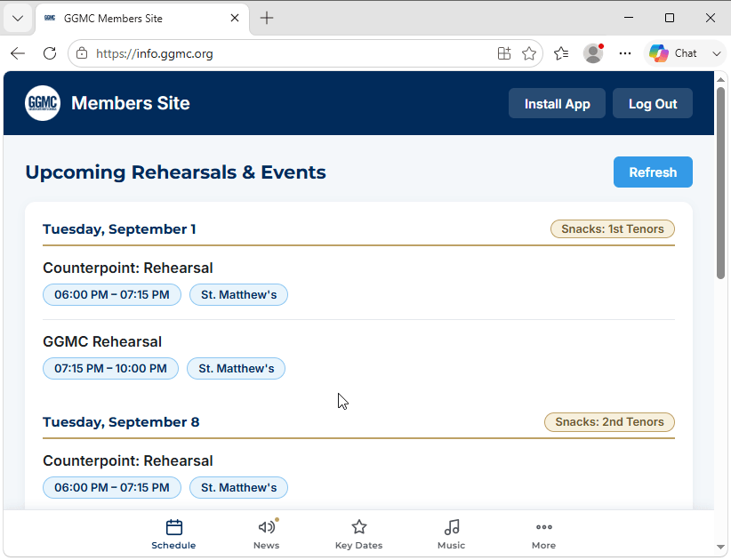Click the Tuesday, September 1 heading
This screenshot has height=560, width=731.
point(119,229)
